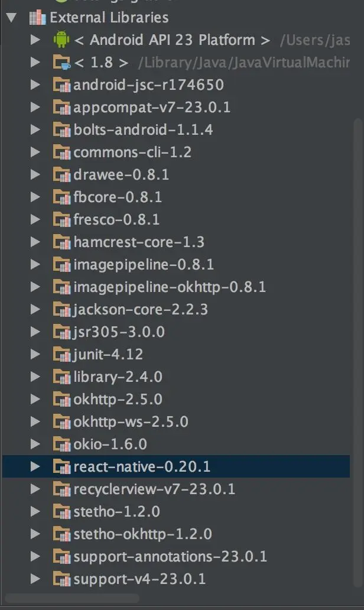Select hamcrest-core-1.3 row text
364x610 pixels.
(x=139, y=242)
